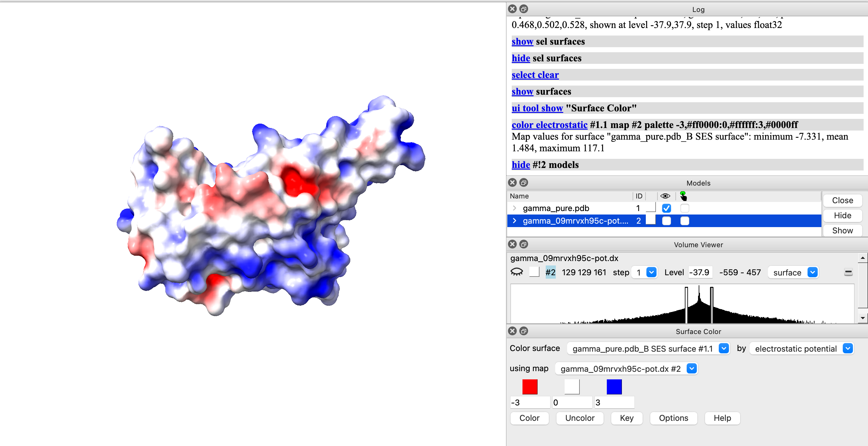This screenshot has height=446, width=868.
Task: Pick the red palette color swatch
Action: tap(530, 387)
